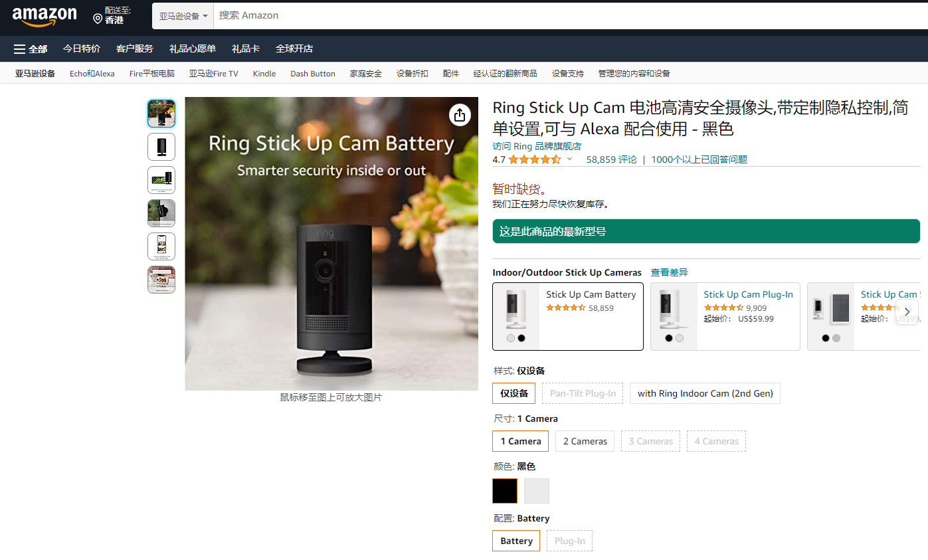
Task: Expand the rating breakdown via the 4.7 chevron
Action: point(569,159)
